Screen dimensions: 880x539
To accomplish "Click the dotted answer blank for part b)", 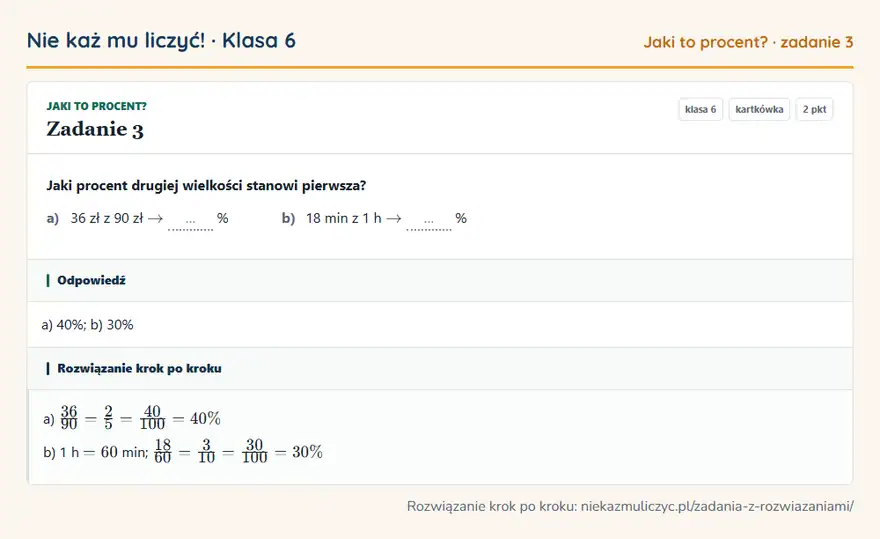I will point(429,222).
